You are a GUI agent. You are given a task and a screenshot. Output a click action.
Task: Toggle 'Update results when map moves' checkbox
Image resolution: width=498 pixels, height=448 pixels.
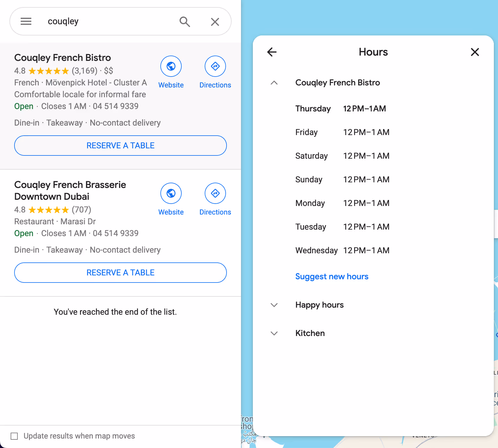coord(14,436)
